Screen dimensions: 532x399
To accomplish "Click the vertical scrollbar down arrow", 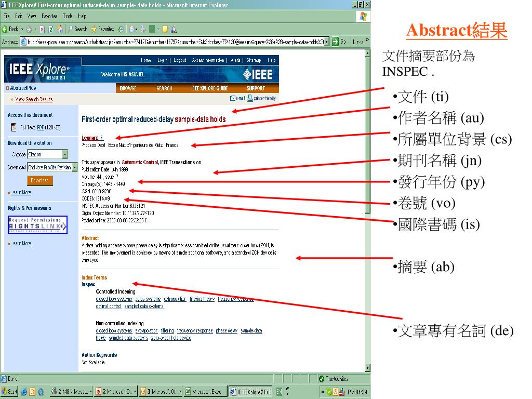I will [367, 368].
